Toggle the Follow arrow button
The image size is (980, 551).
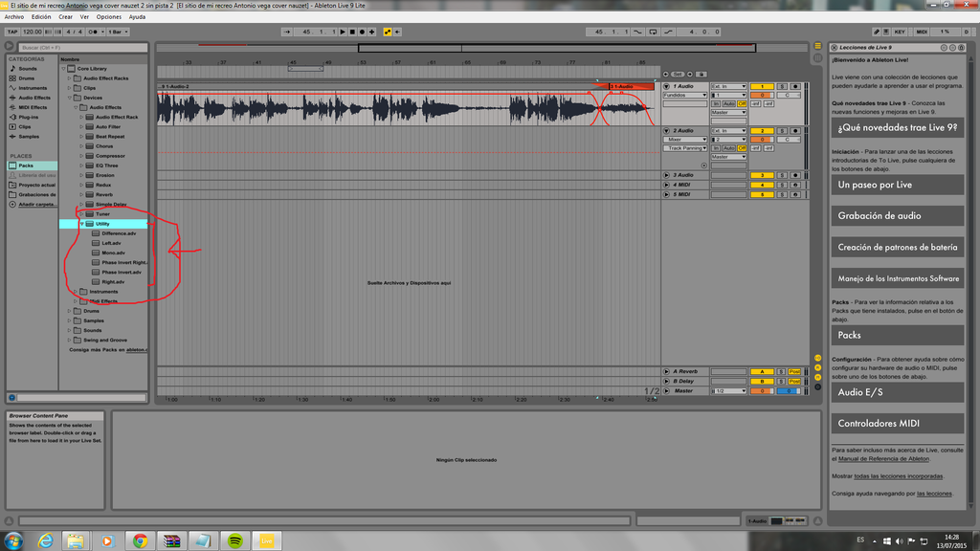click(x=287, y=32)
